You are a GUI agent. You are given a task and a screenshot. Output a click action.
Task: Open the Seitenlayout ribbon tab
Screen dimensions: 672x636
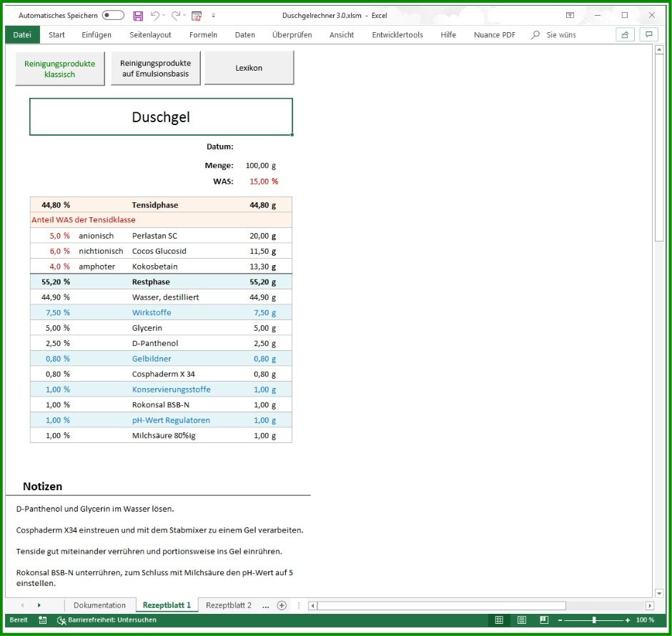pyautogui.click(x=150, y=35)
